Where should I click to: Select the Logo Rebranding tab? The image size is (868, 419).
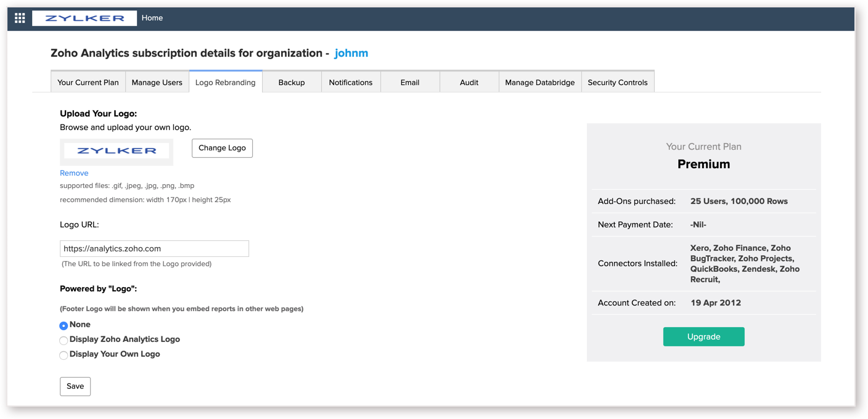tap(226, 82)
